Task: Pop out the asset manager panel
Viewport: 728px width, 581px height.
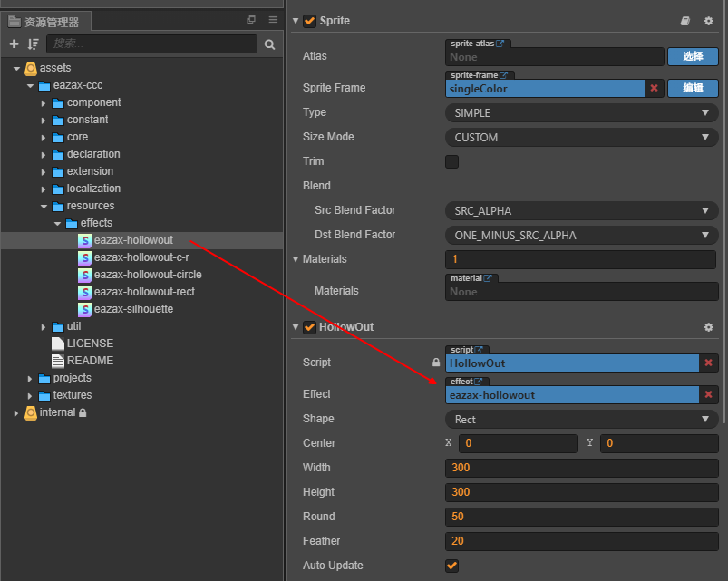Action: coord(251,20)
